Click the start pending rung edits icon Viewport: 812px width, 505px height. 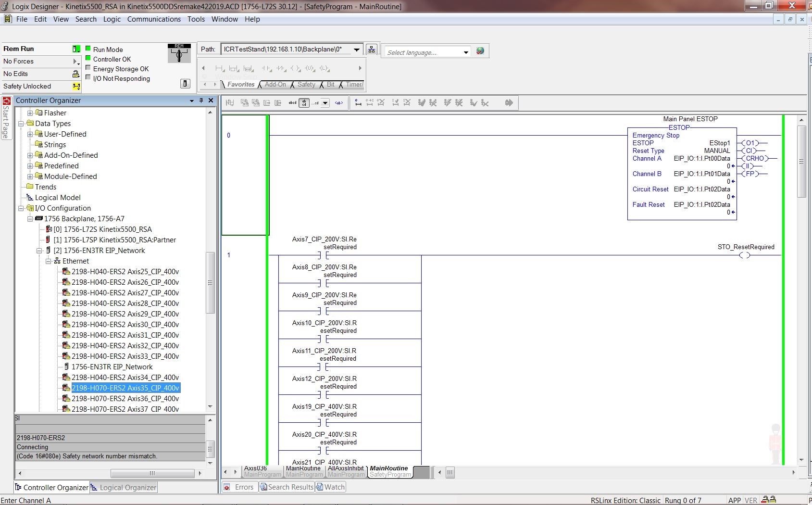pyautogui.click(x=358, y=102)
